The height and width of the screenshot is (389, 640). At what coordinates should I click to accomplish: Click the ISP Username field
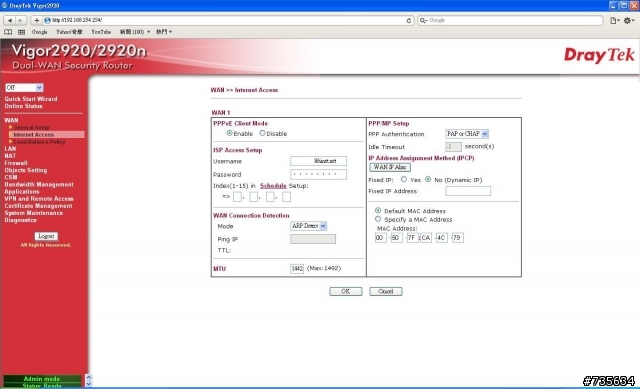pos(318,161)
